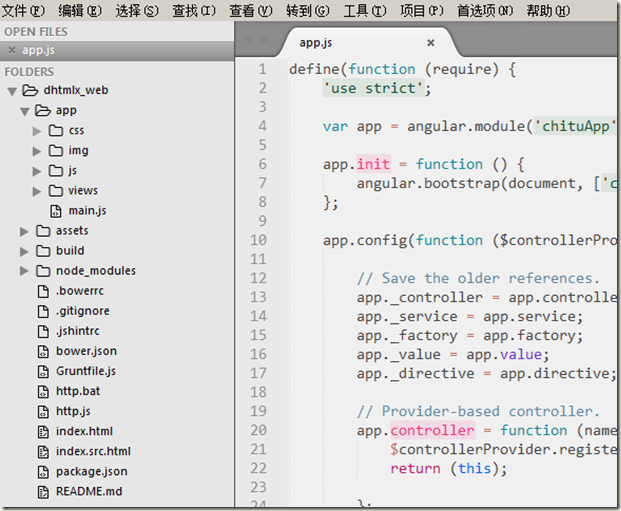Expand the assets folder
The image size is (621, 511).
tap(24, 231)
